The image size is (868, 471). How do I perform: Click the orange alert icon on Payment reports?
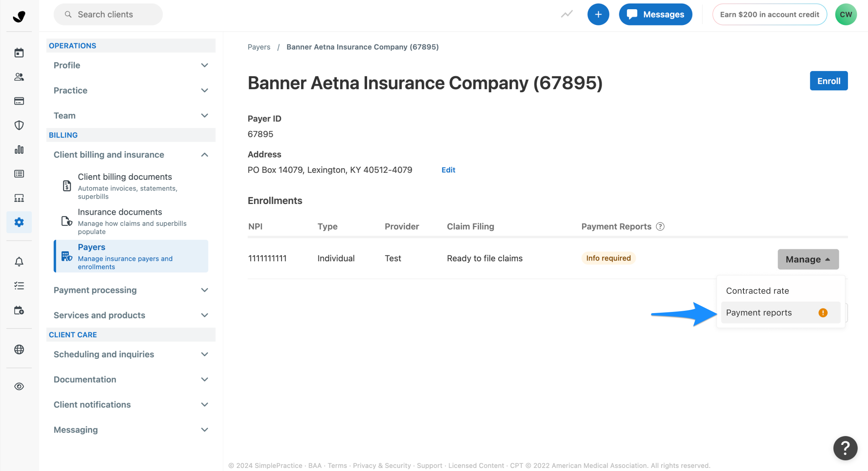[823, 313]
